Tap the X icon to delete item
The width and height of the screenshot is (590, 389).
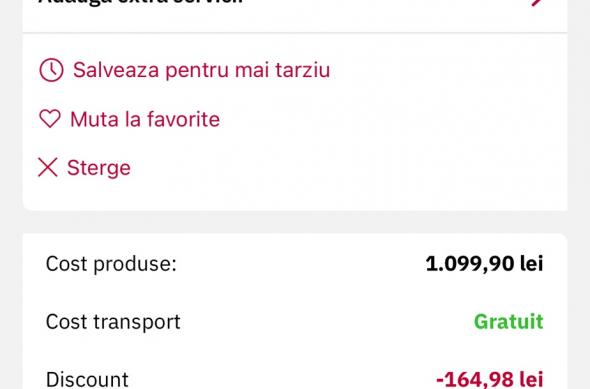click(48, 167)
